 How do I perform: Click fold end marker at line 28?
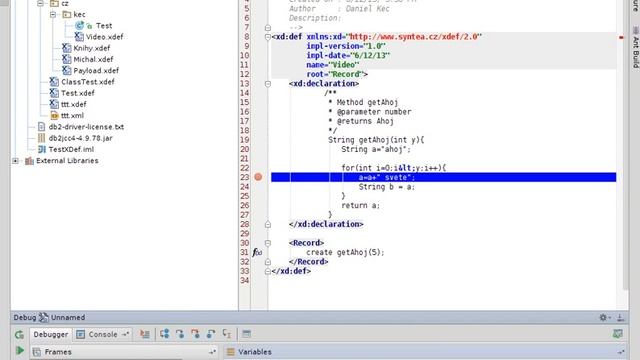(268, 224)
